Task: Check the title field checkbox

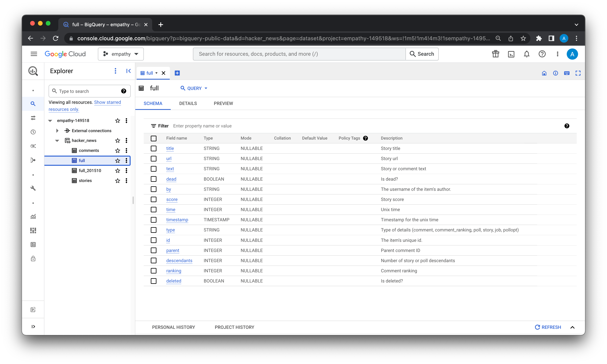Action: (154, 149)
